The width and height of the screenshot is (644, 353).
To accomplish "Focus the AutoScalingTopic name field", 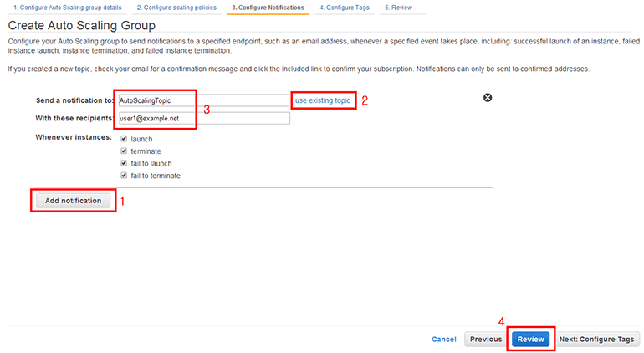I will pos(203,100).
